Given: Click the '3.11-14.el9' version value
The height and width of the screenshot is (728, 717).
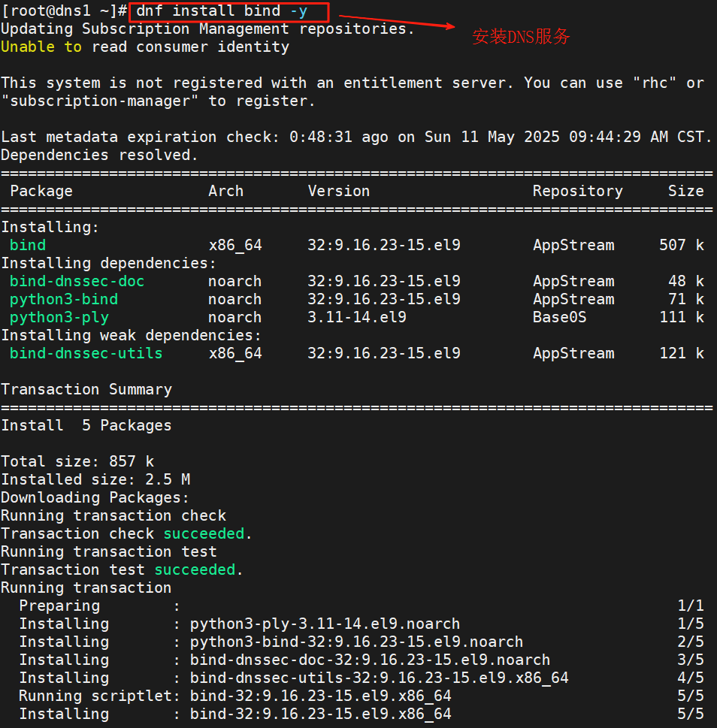Looking at the screenshot, I should 357,318.
